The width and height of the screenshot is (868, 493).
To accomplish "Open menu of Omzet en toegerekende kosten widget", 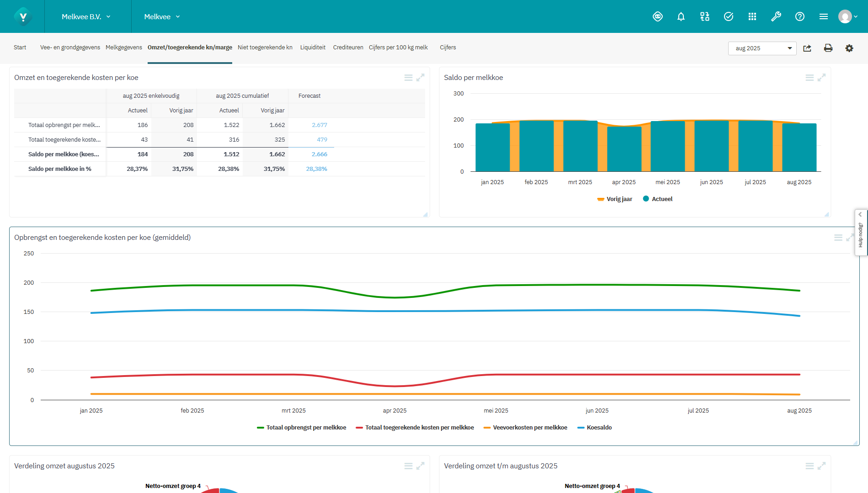I will click(x=408, y=78).
